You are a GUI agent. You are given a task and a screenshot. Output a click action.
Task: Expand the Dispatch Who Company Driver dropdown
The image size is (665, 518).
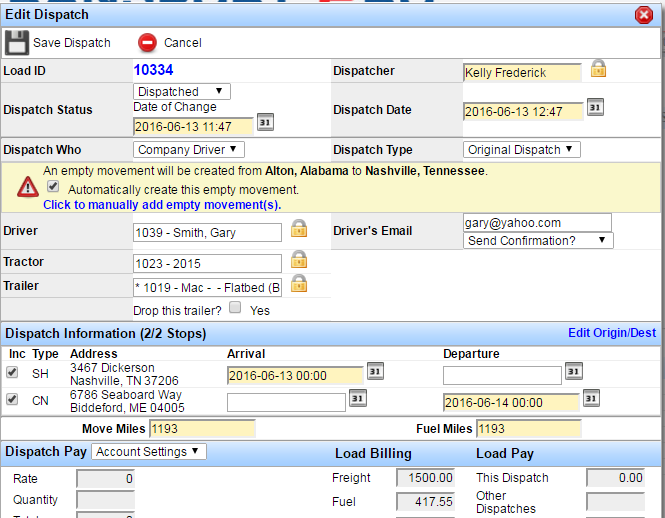(189, 150)
